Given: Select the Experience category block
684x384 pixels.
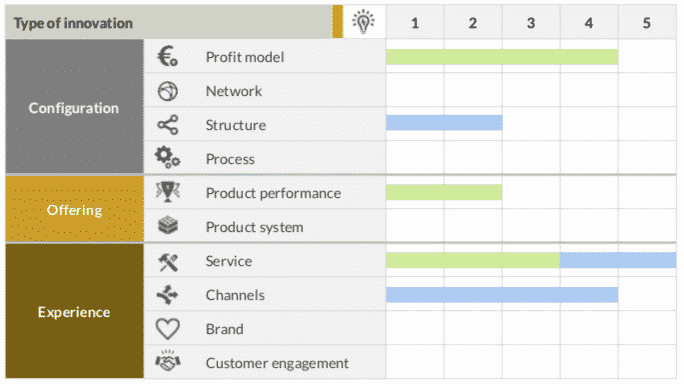Looking at the screenshot, I should (x=75, y=311).
